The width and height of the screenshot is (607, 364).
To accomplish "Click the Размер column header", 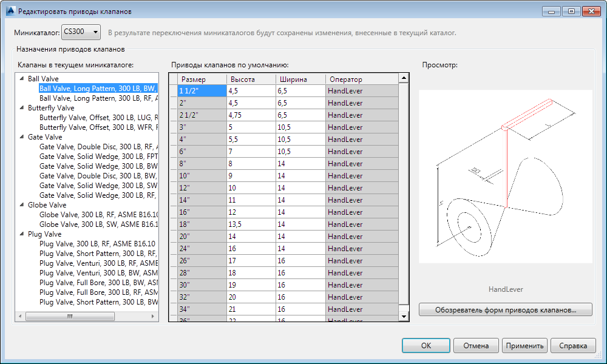I will [202, 79].
